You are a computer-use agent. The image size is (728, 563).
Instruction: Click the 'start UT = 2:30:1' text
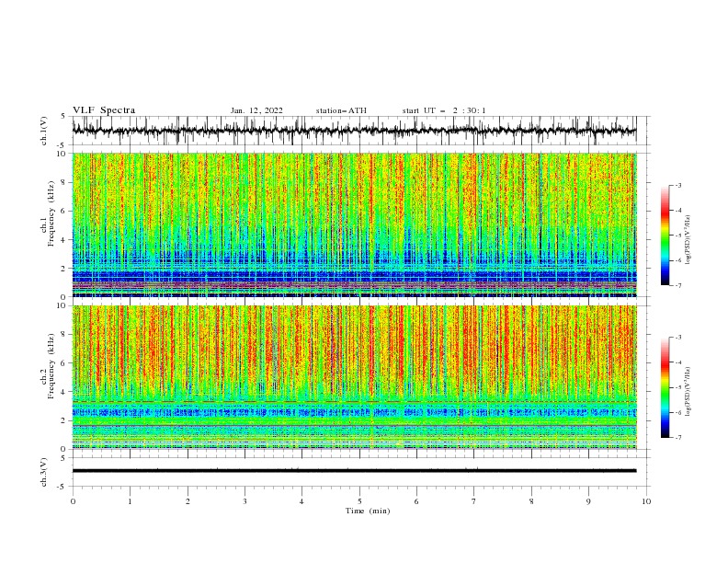pyautogui.click(x=444, y=110)
